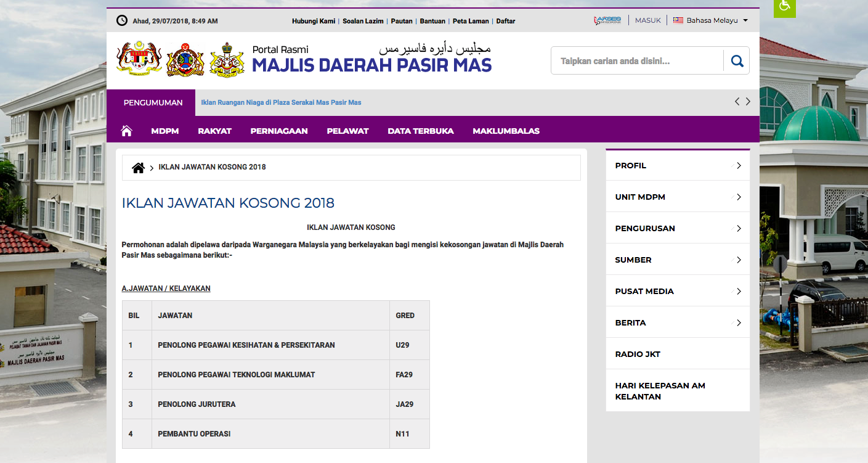
Task: Open the RAKYAT menu
Action: pyautogui.click(x=214, y=131)
